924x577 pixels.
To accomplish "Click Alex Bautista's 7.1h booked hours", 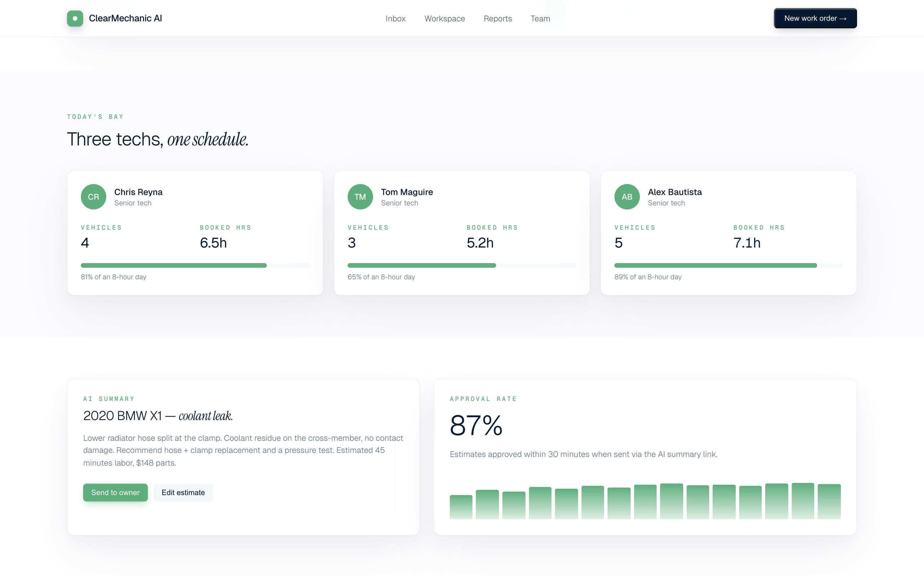I will click(747, 243).
